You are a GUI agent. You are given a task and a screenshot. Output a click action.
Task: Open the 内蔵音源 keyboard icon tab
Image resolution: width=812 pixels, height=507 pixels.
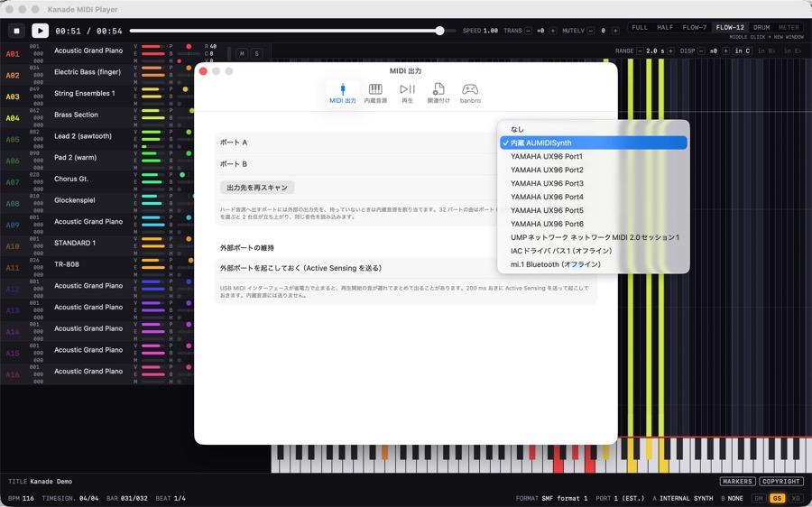pos(375,93)
